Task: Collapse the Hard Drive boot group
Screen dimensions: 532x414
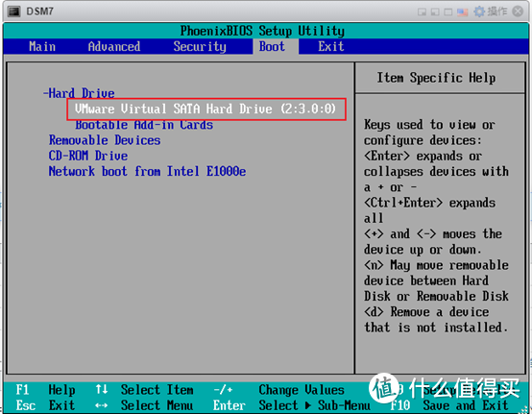Action: point(79,93)
